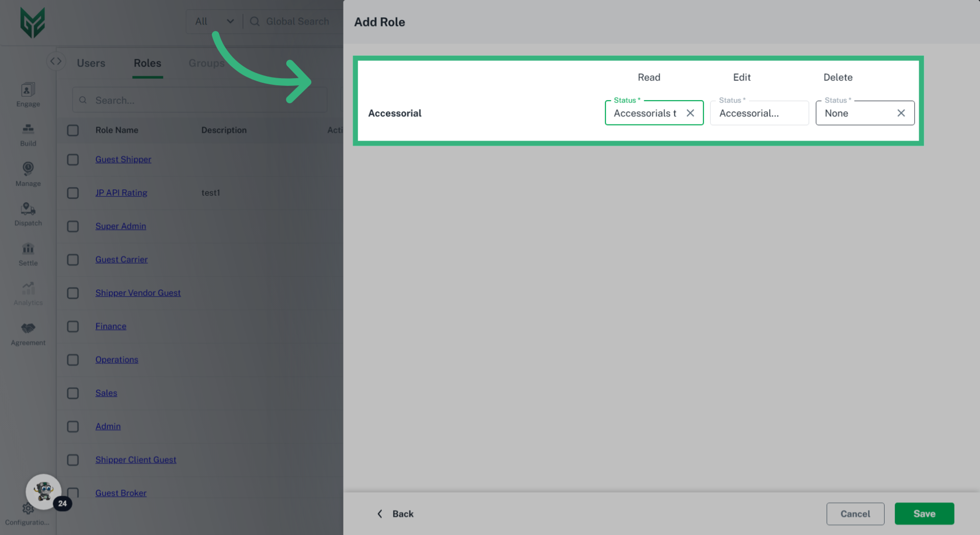980x535 pixels.
Task: Clear the Read Status selection with the X
Action: 691,113
